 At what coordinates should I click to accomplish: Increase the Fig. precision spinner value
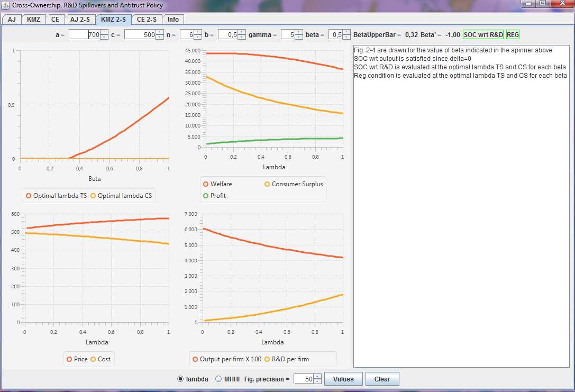(x=317, y=376)
